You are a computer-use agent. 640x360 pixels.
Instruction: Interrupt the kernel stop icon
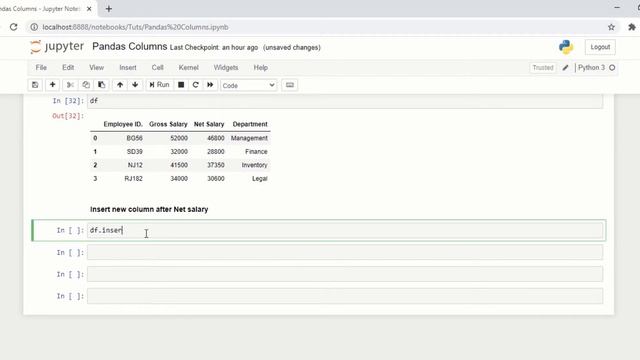pos(181,85)
